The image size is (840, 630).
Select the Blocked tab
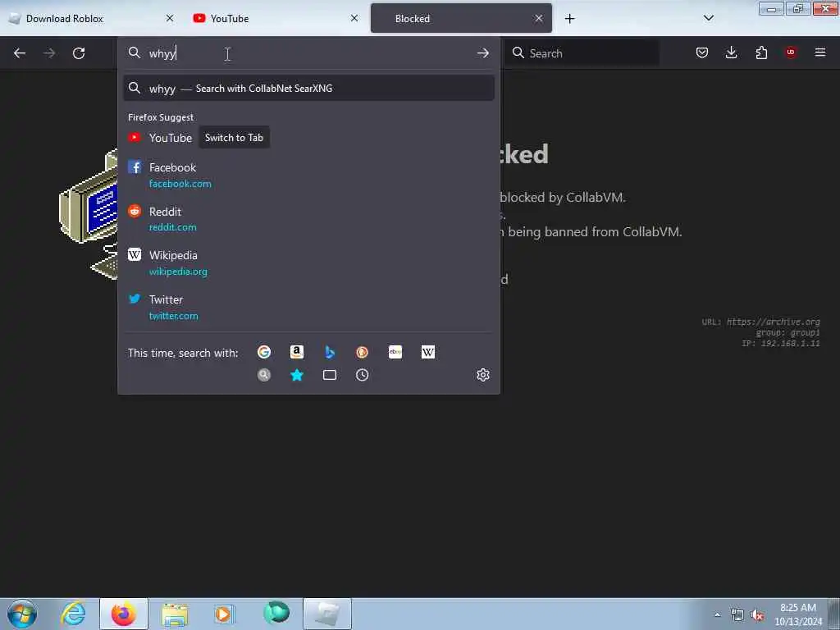pos(461,18)
